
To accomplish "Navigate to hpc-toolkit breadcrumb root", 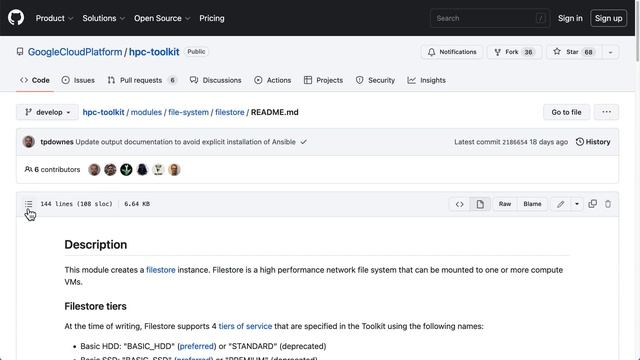I will (103, 112).
